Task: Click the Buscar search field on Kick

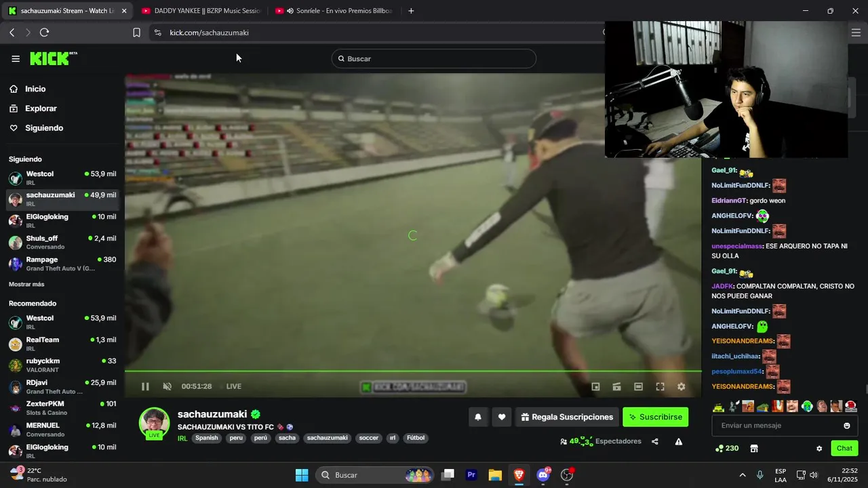Action: point(434,59)
